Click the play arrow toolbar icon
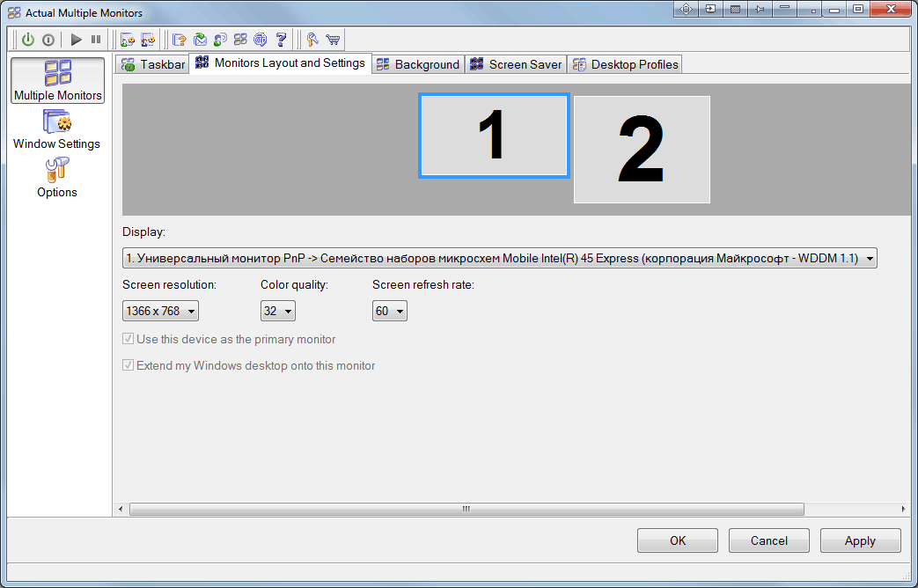The height and width of the screenshot is (588, 918). tap(76, 40)
